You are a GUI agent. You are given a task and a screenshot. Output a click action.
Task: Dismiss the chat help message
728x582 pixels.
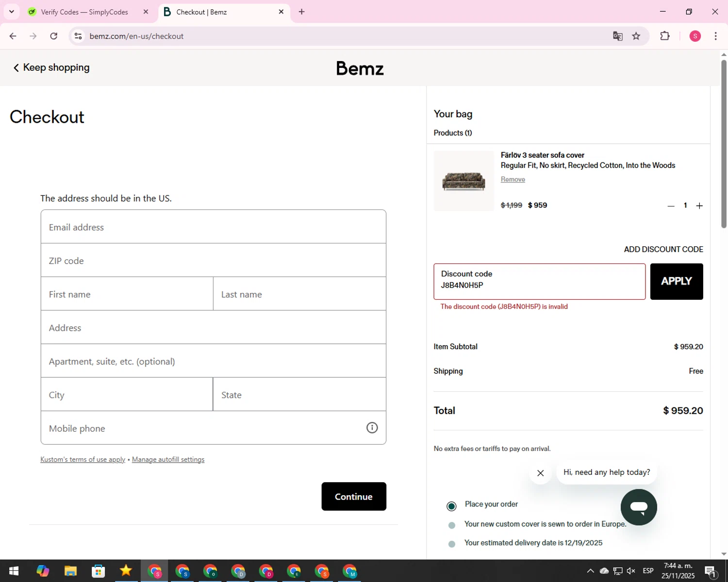pyautogui.click(x=540, y=473)
